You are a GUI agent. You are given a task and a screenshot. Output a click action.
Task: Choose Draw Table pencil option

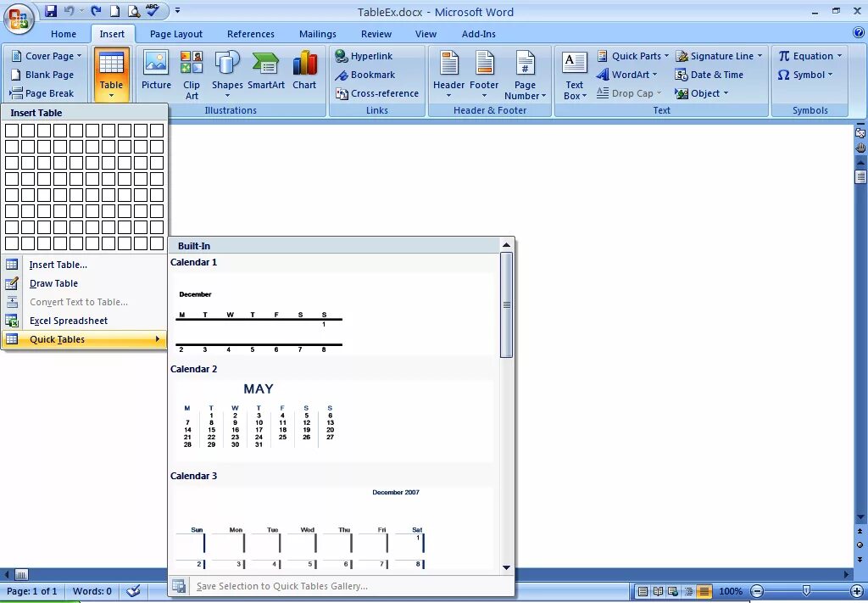point(84,283)
